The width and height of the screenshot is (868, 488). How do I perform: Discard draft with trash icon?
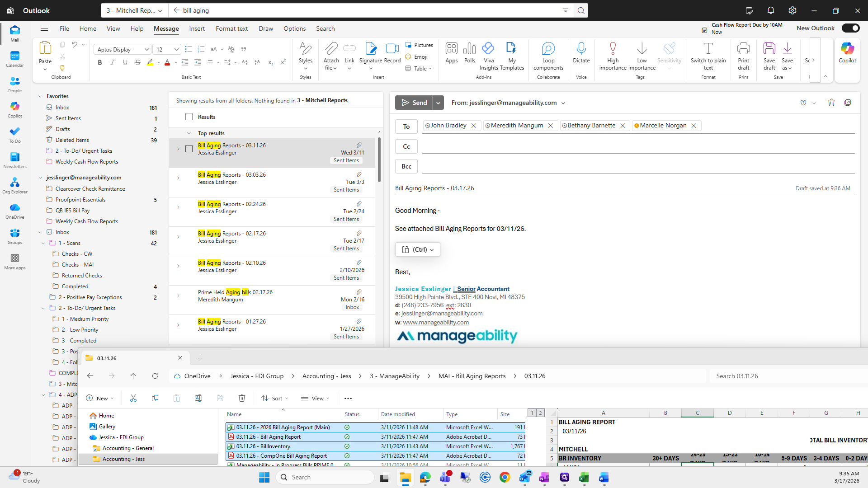(x=831, y=103)
